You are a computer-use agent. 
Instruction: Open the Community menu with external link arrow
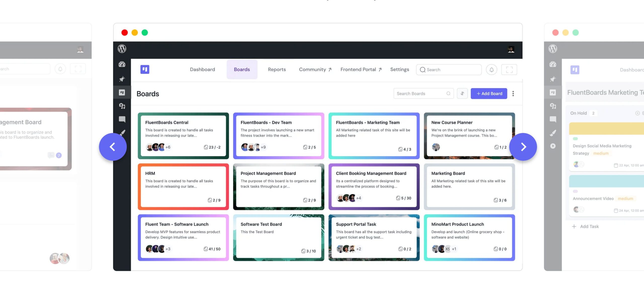(x=315, y=69)
